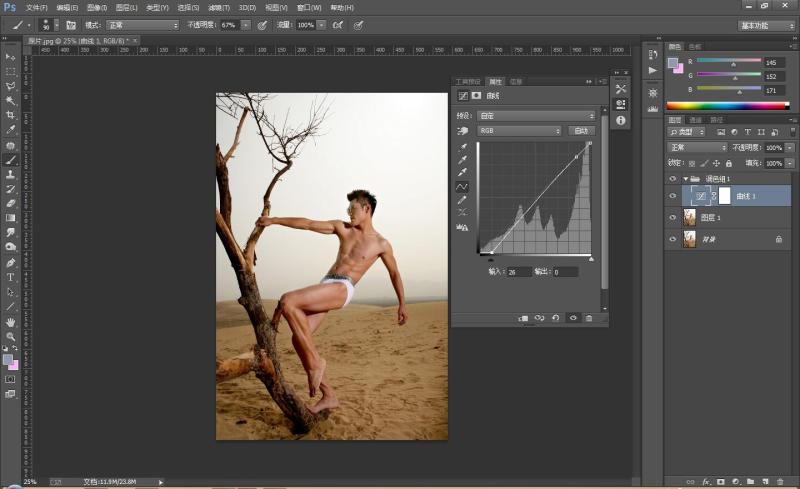800x489 pixels.
Task: Change the screen mode
Action: pyautogui.click(x=10, y=394)
